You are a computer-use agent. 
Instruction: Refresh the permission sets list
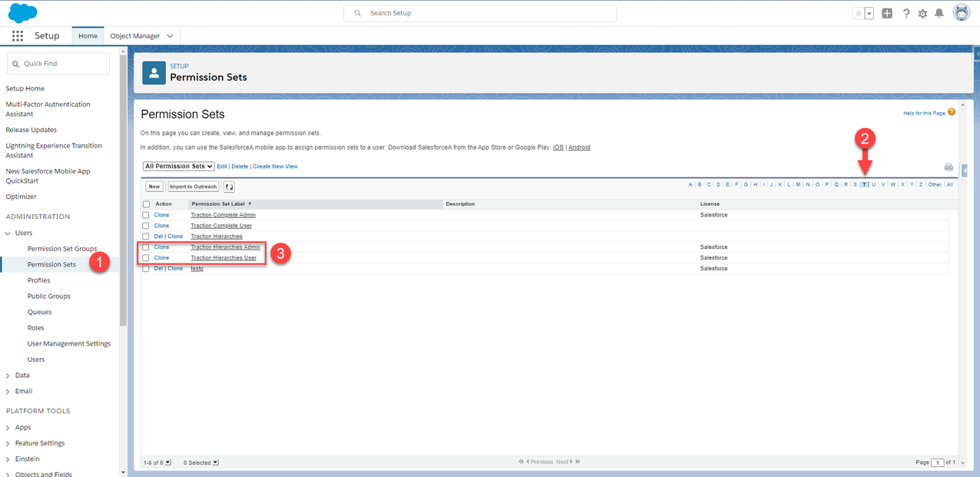pyautogui.click(x=229, y=187)
